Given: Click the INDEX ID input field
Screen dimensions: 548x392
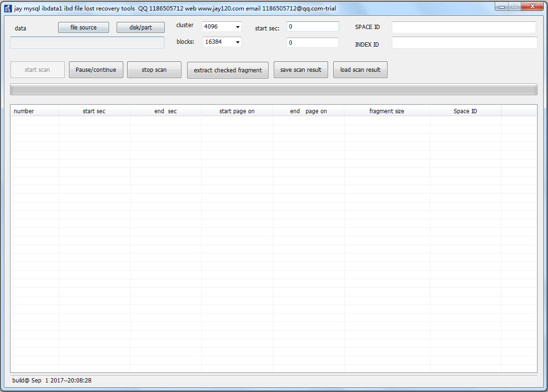Looking at the screenshot, I should coord(463,43).
